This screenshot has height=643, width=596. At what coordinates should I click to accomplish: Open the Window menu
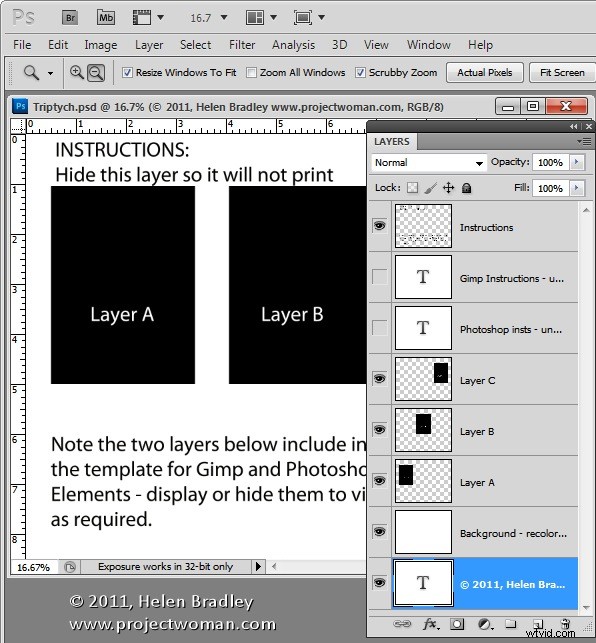(x=428, y=44)
